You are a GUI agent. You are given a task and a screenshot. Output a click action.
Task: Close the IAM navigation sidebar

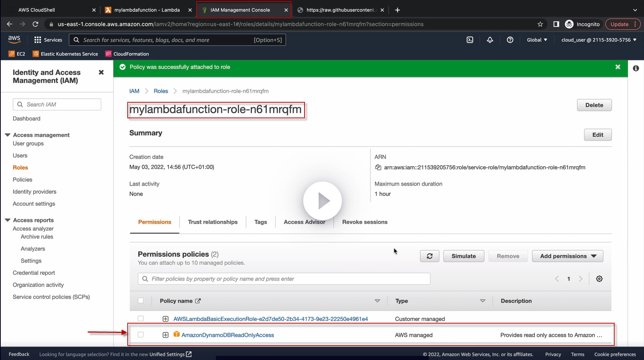pos(101,73)
